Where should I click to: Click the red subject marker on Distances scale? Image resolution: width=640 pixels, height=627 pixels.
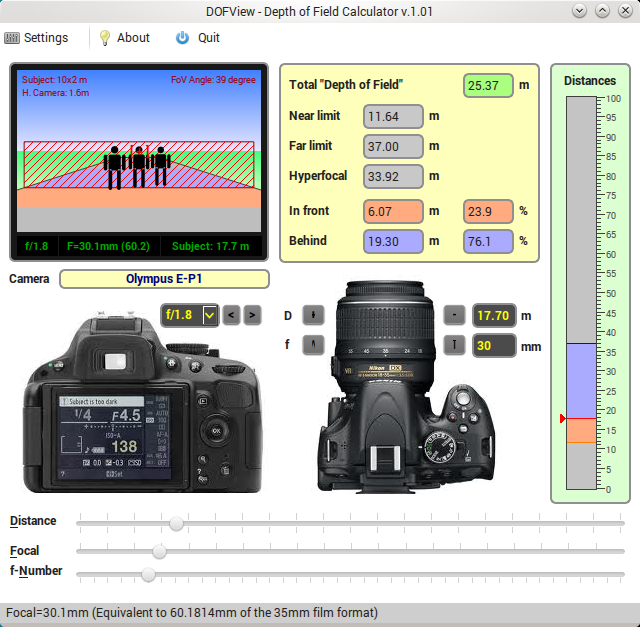[562, 418]
